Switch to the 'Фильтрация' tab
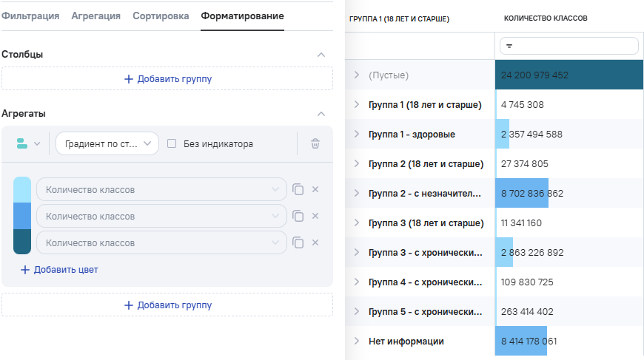 [x=30, y=16]
